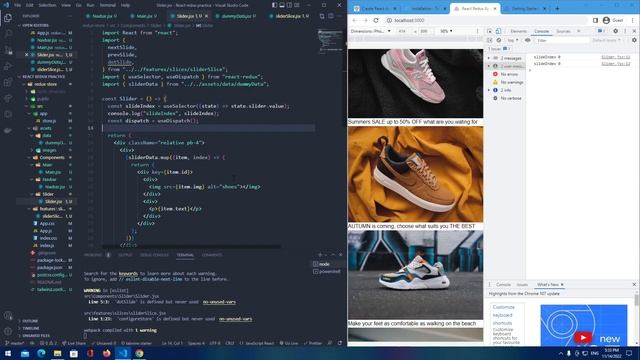Clear the console in DevTools
This screenshot has height=360, width=640.
click(498, 40)
